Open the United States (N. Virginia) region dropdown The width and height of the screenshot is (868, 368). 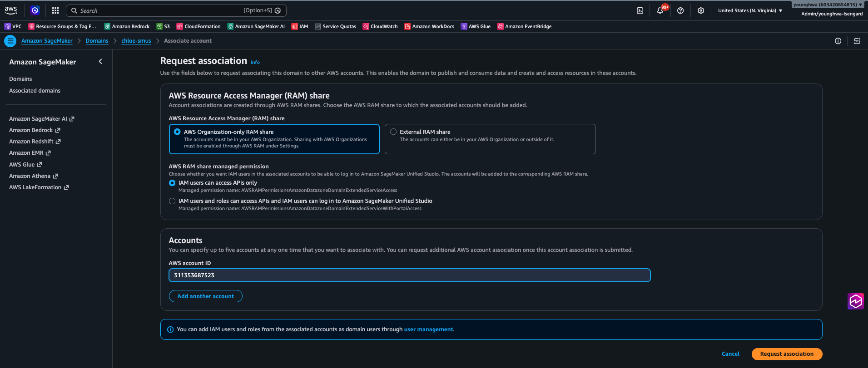pos(750,10)
